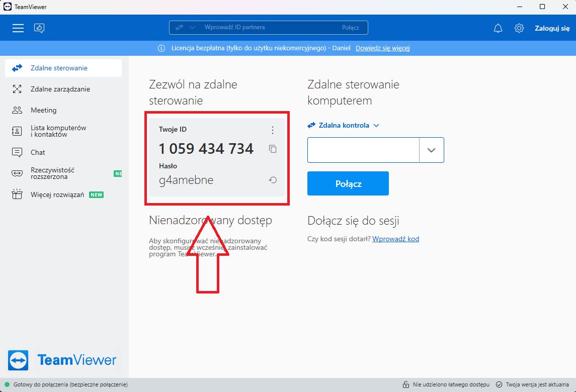Open Rzeczywistość rozszerzona in sidebar
This screenshot has height=392, width=576.
[63, 173]
